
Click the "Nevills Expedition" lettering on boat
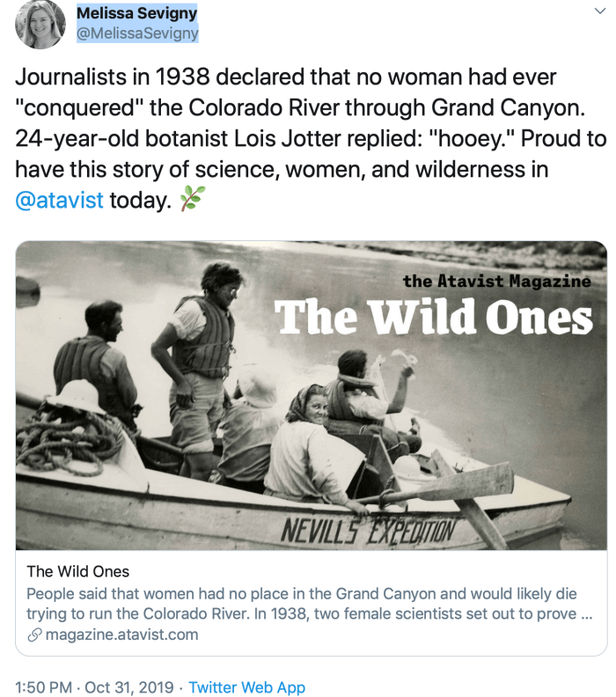(x=368, y=529)
